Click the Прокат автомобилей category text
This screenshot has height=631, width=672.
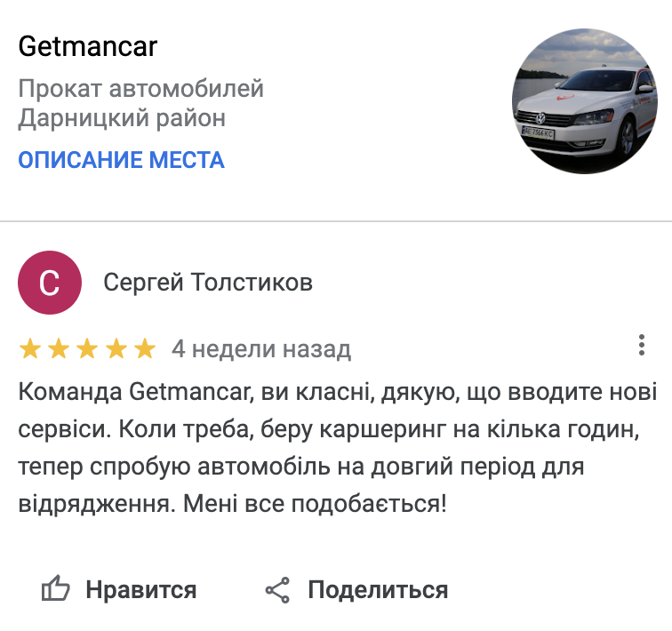[x=140, y=90]
